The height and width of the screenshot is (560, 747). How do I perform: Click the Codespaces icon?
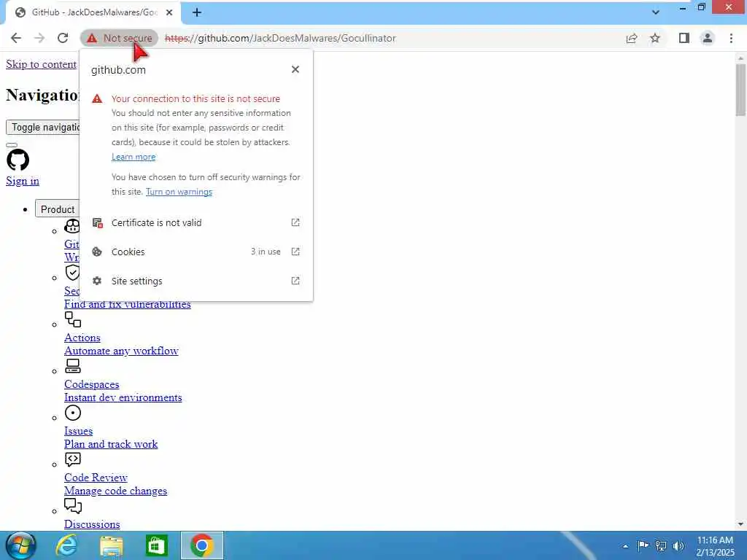tap(73, 366)
